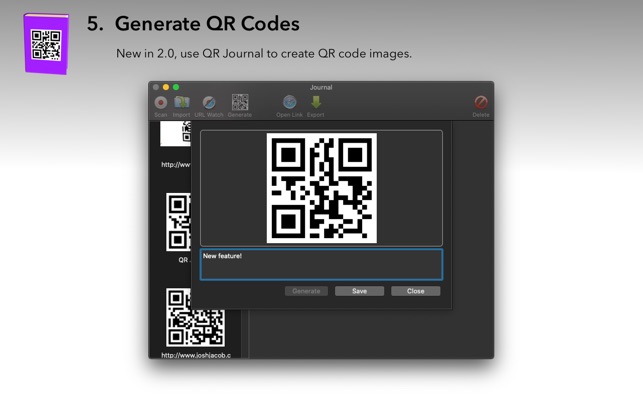The image size is (643, 402).
Task: Open the Import toolbar icon
Action: click(x=181, y=103)
